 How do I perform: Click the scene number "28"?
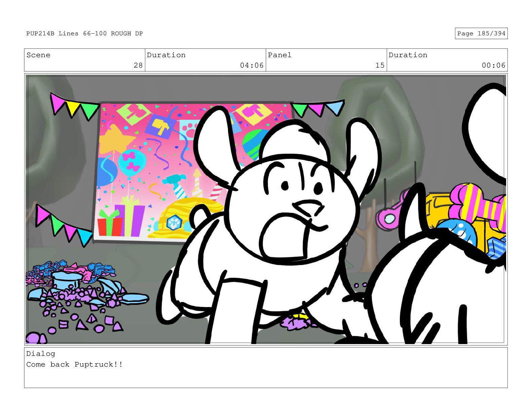pos(138,65)
